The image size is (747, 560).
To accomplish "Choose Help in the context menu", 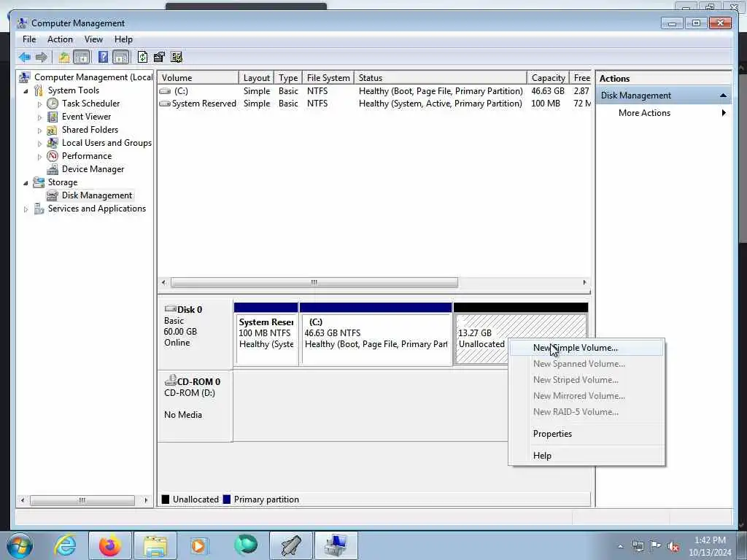I will [x=587, y=456].
